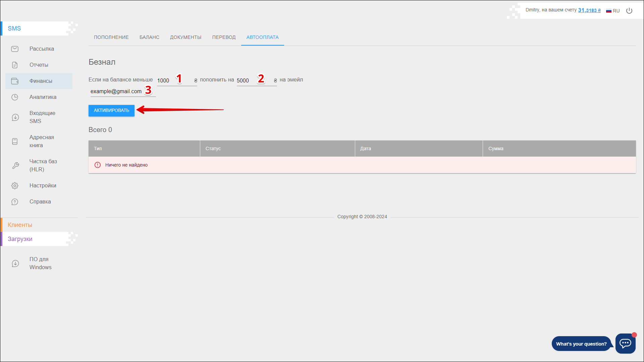The width and height of the screenshot is (644, 362).
Task: Open the chat bubble widget
Action: click(x=625, y=343)
